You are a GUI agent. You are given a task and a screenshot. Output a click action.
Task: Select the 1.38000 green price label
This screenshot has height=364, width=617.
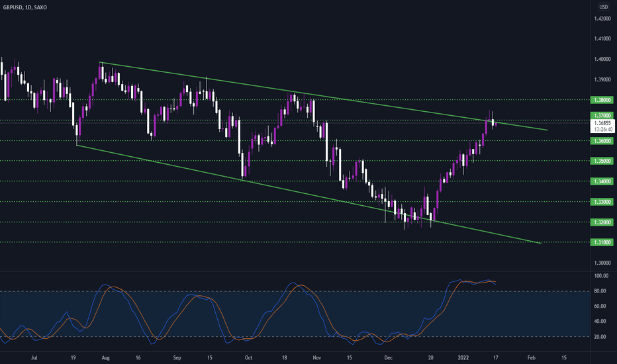[x=602, y=100]
